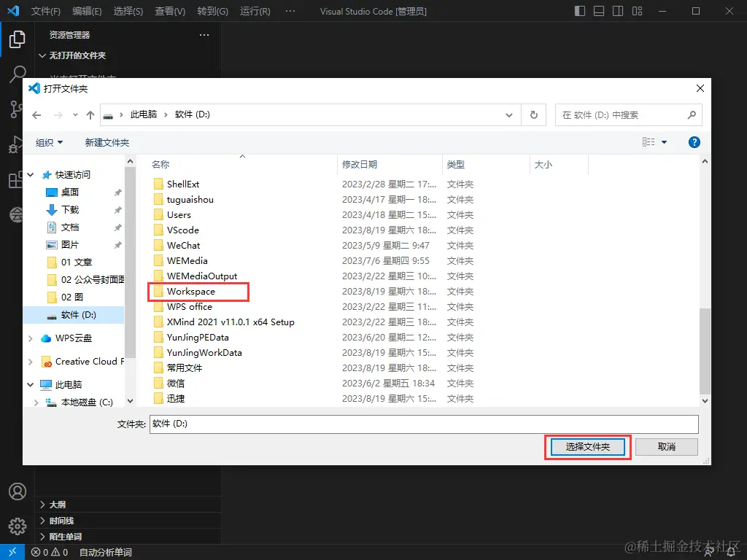Open the dialog help question mark icon
The width and height of the screenshot is (747, 560).
(x=694, y=142)
